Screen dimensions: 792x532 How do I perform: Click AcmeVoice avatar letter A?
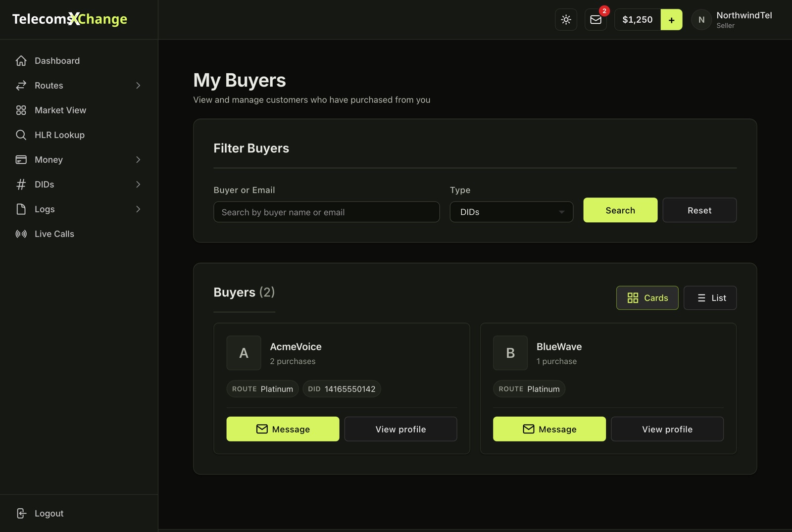(x=244, y=353)
